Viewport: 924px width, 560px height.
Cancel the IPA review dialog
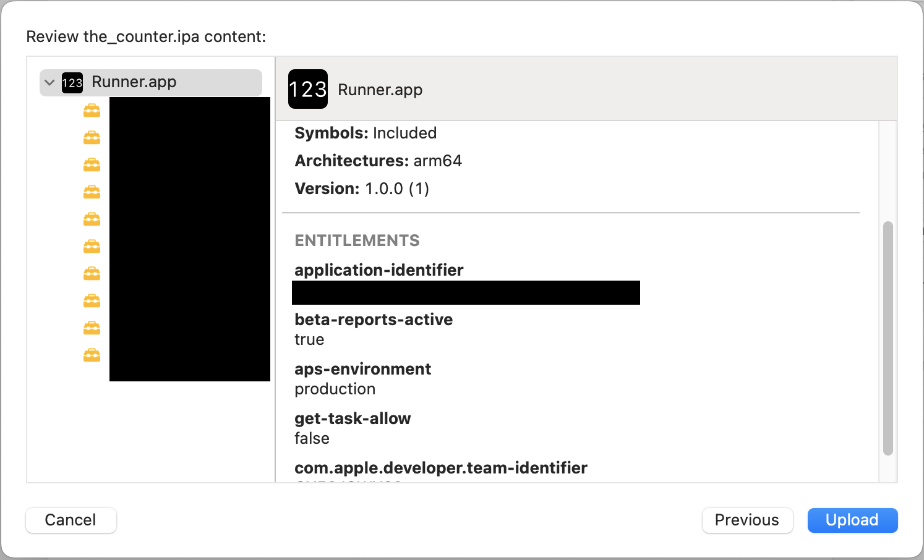[71, 520]
